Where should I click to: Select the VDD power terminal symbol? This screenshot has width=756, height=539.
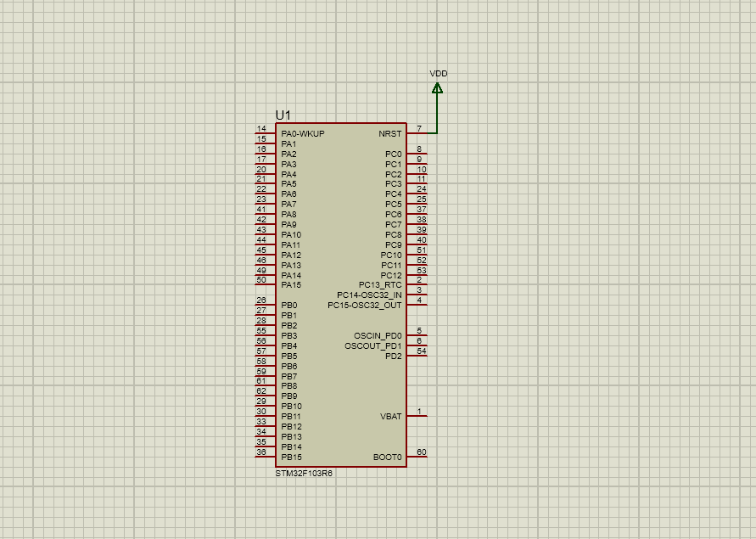pos(438,87)
